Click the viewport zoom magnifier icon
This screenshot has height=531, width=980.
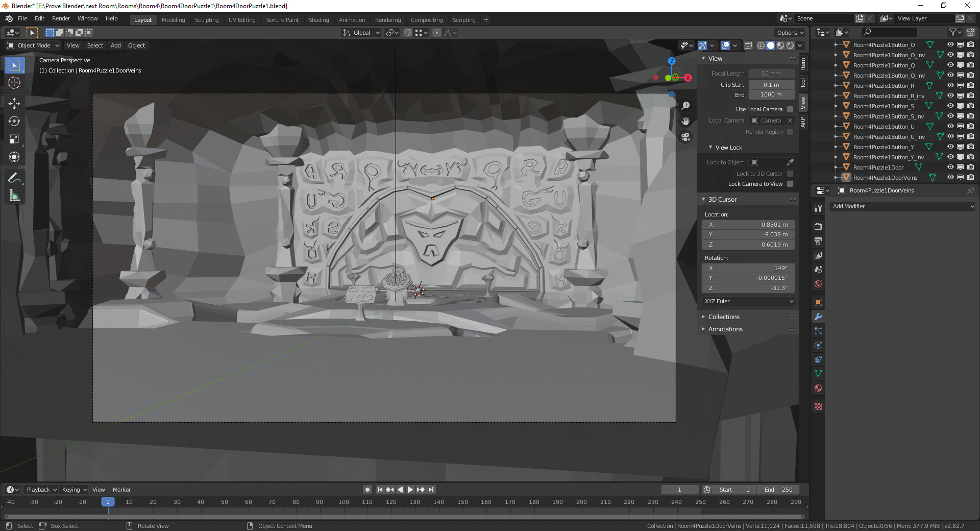(685, 105)
